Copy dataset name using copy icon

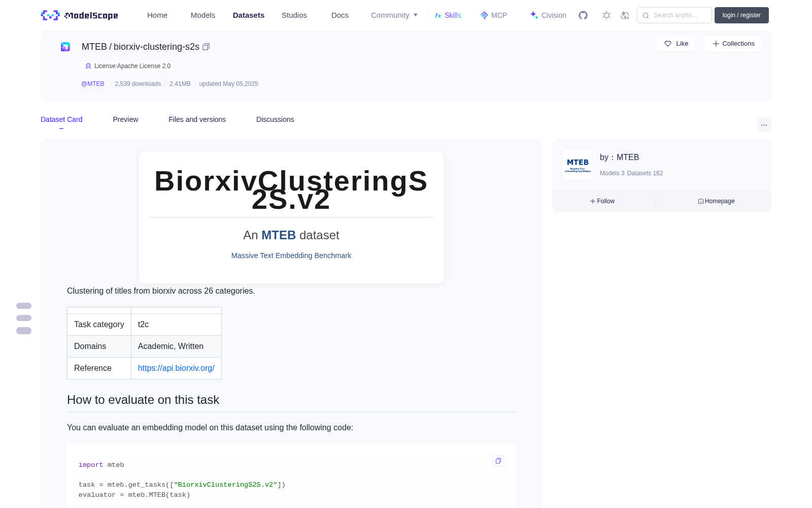tap(206, 47)
